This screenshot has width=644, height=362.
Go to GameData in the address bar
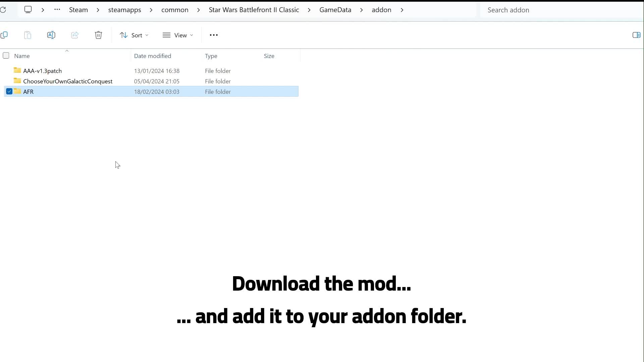tap(335, 10)
